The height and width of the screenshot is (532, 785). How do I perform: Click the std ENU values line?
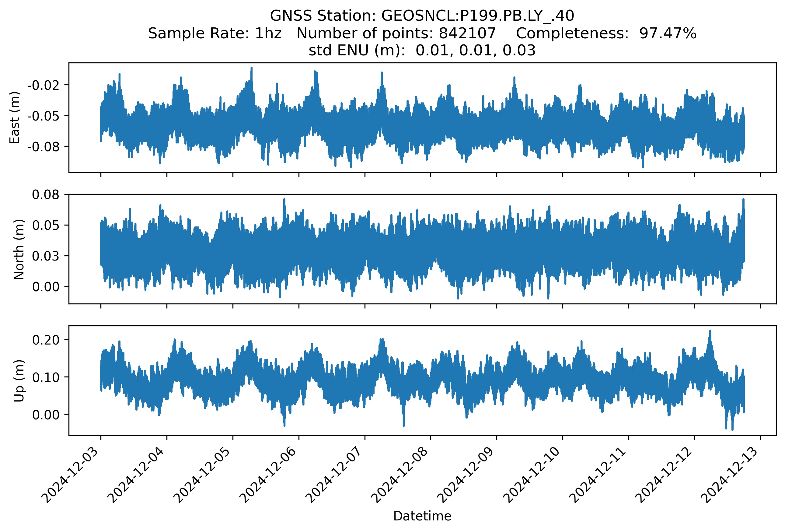pyautogui.click(x=422, y=51)
